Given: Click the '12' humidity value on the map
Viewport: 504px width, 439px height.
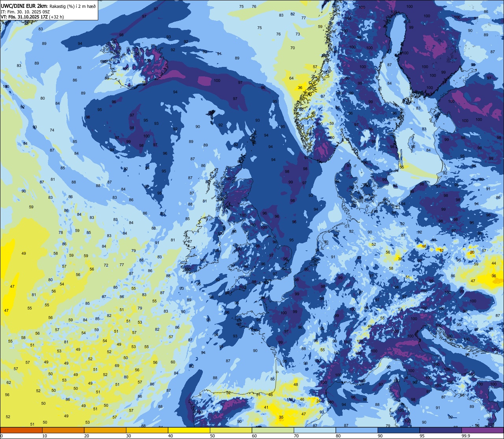Looking at the screenshot, I should tap(441, 250).
